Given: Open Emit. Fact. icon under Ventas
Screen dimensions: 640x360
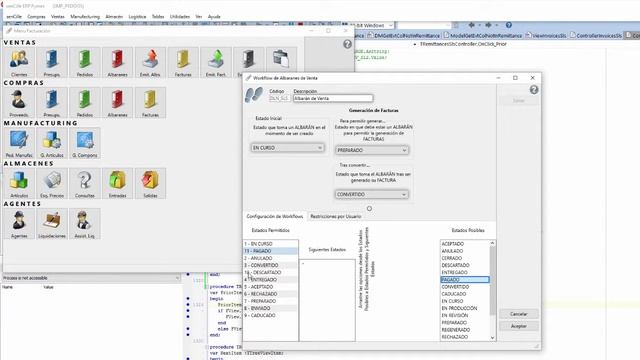Looking at the screenshot, I should pos(216,62).
